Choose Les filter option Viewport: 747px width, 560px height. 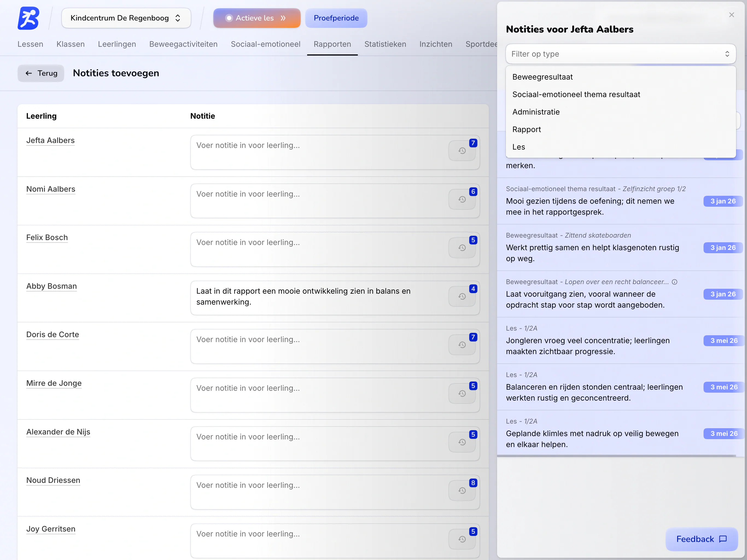621,147
